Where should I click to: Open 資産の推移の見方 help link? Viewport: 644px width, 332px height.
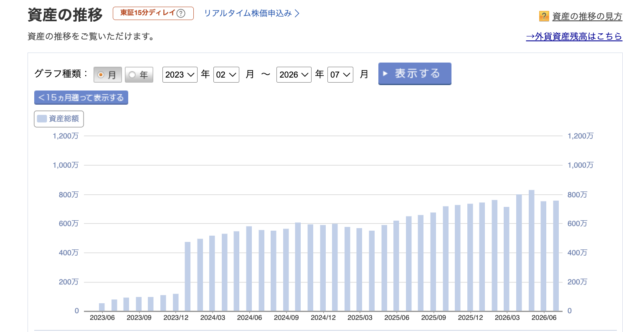tap(587, 16)
